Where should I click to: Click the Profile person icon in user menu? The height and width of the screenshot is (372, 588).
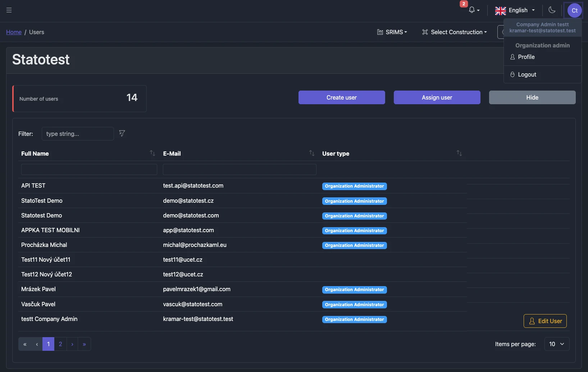tap(513, 57)
